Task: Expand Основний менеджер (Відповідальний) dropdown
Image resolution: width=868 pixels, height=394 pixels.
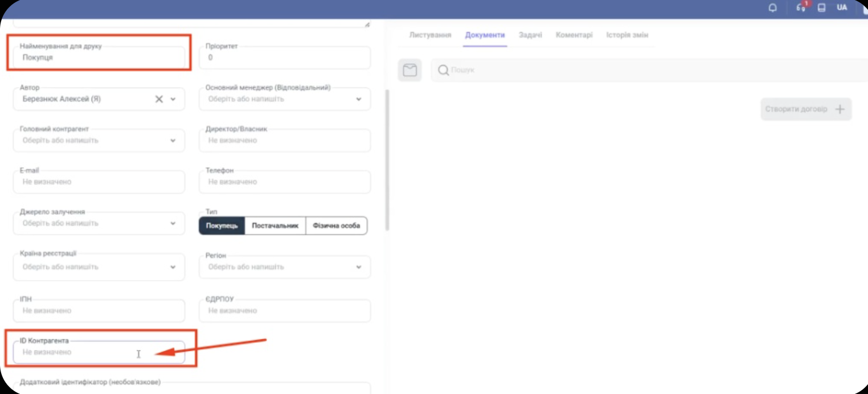Action: [x=358, y=99]
